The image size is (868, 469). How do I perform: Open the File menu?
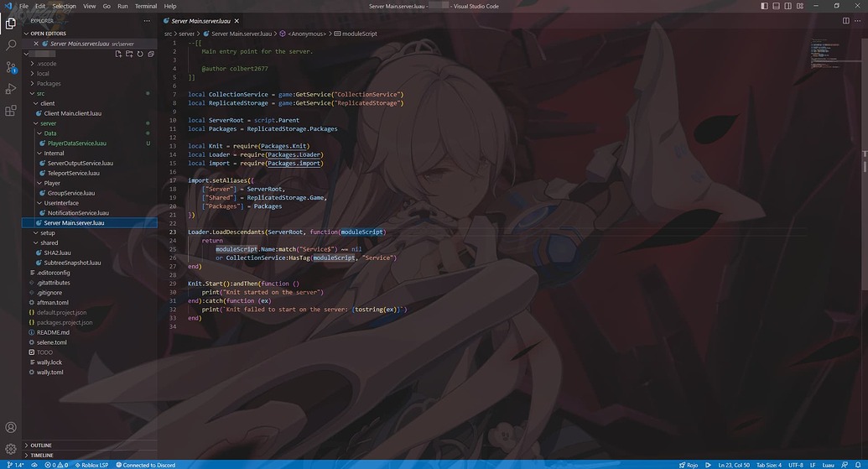pyautogui.click(x=23, y=6)
